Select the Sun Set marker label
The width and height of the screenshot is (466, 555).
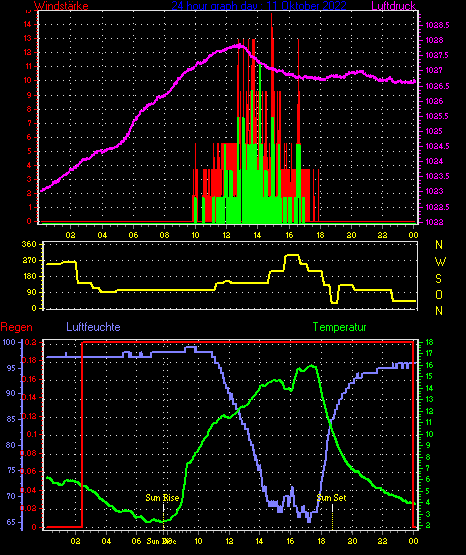[x=332, y=498]
